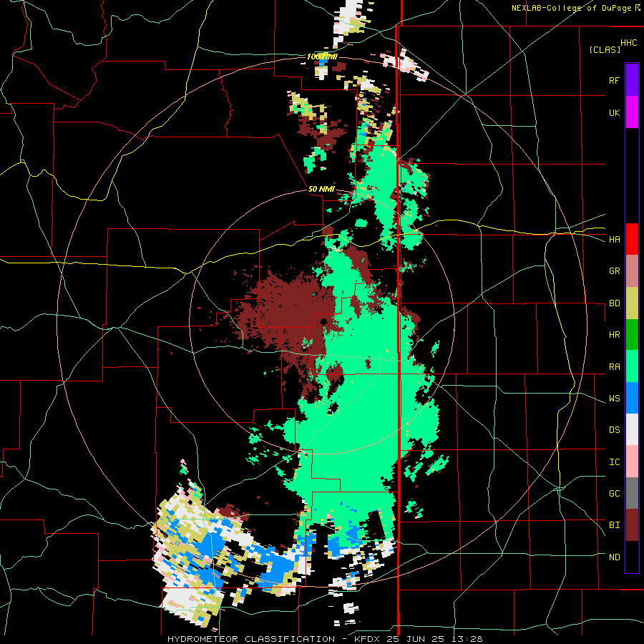This screenshot has height=644, width=644.
Task: Click the RF purple legend swatch
Action: tap(632, 80)
